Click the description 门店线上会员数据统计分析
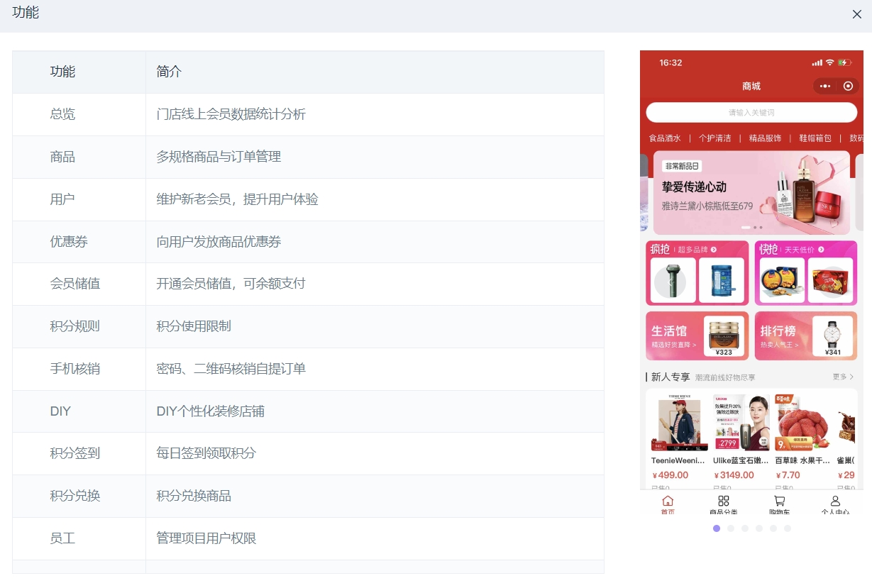 231,114
